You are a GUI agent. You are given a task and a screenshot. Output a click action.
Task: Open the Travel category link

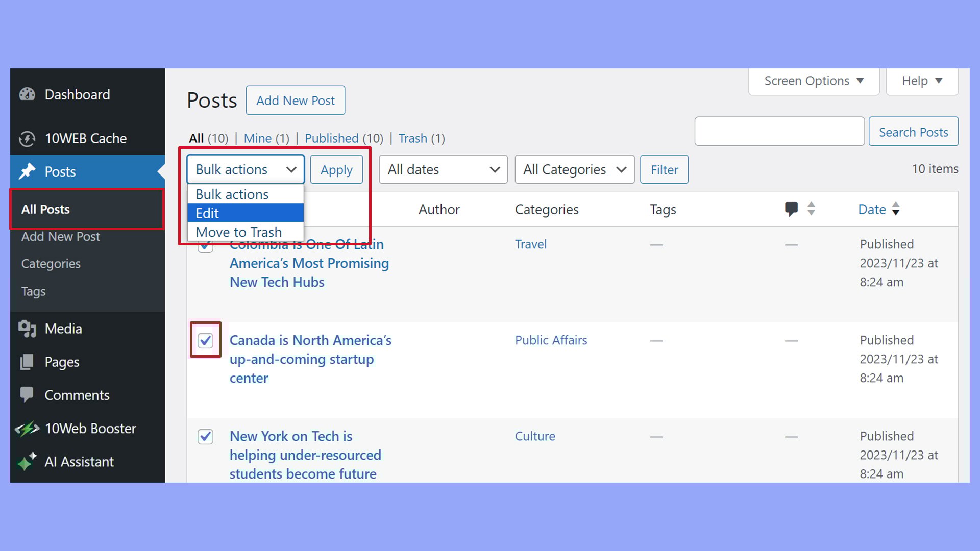[x=531, y=244]
